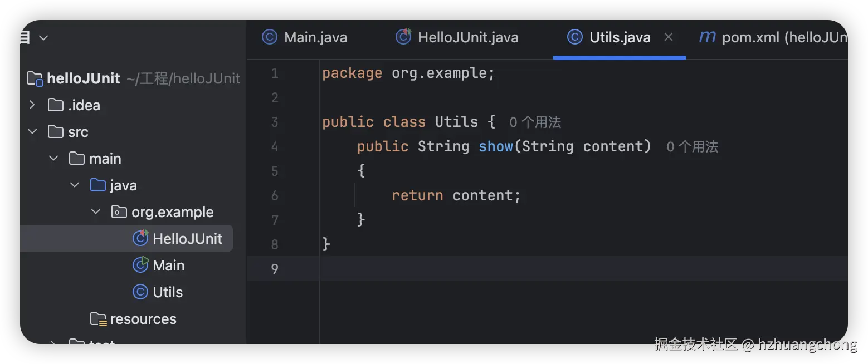Collapse the org.example package node

coord(96,211)
